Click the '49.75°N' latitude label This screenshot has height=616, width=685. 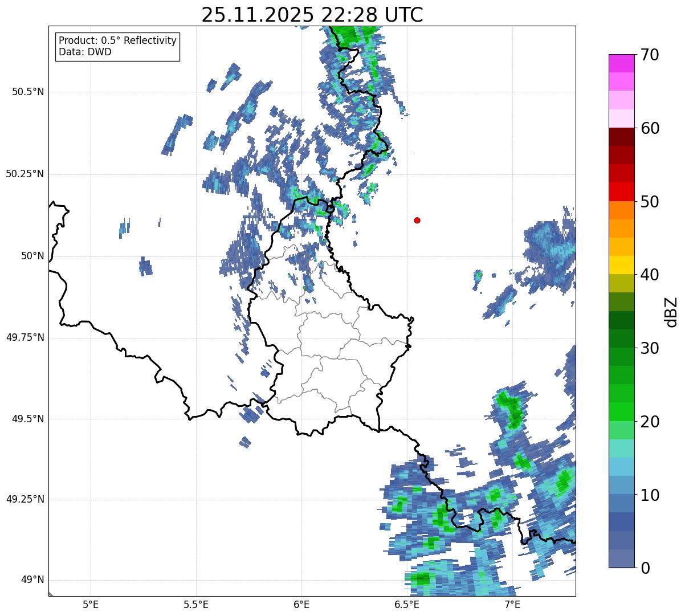25,337
